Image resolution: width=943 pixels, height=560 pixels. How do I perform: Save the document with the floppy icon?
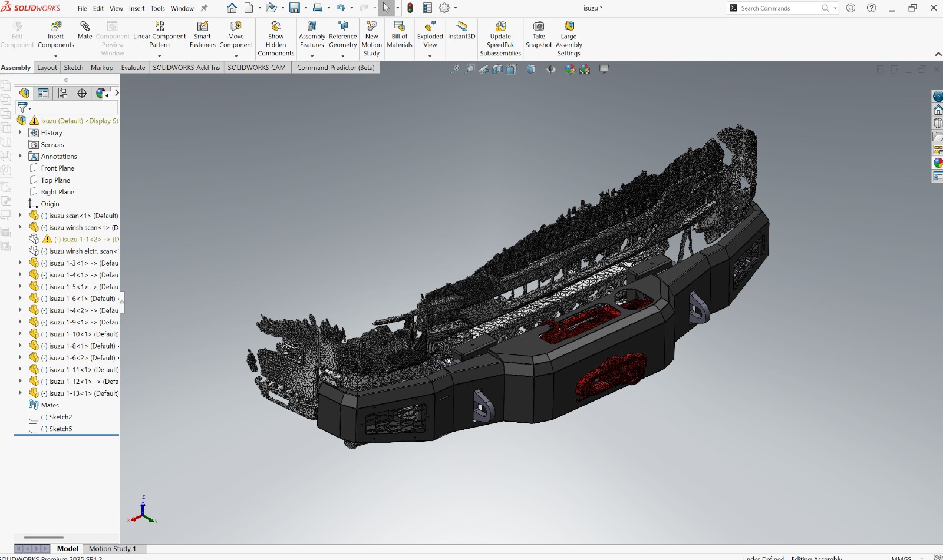pyautogui.click(x=294, y=8)
